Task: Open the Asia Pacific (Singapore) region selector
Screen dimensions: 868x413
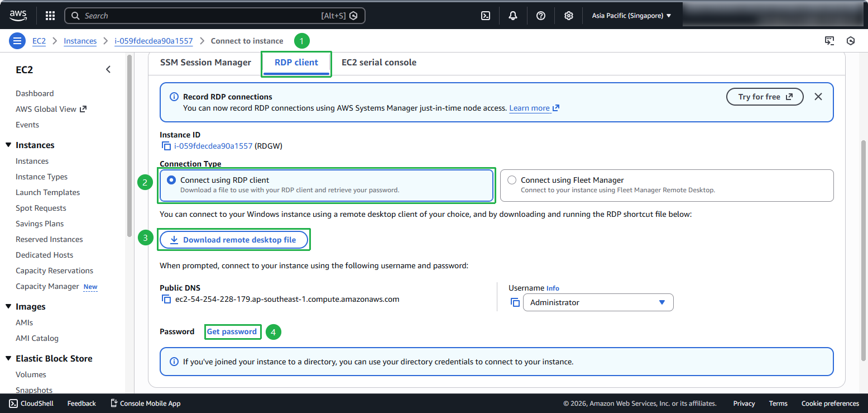Action: click(x=631, y=16)
